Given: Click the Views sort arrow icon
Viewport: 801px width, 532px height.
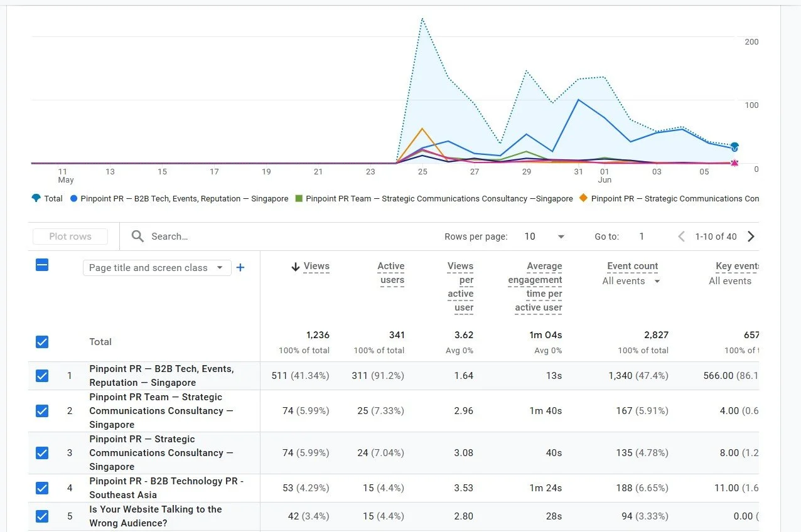Looking at the screenshot, I should point(296,267).
